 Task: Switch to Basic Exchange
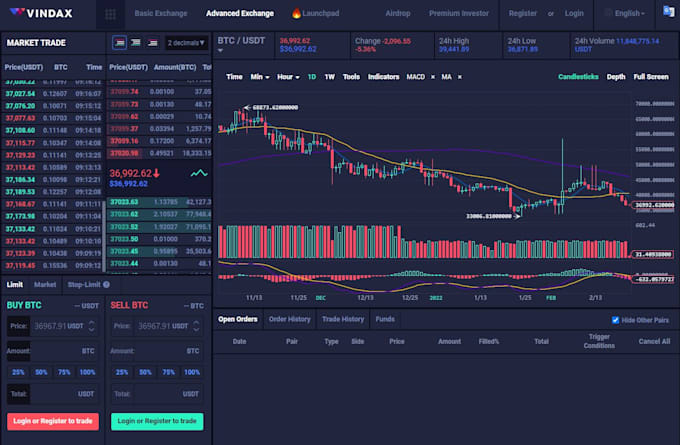coord(160,13)
